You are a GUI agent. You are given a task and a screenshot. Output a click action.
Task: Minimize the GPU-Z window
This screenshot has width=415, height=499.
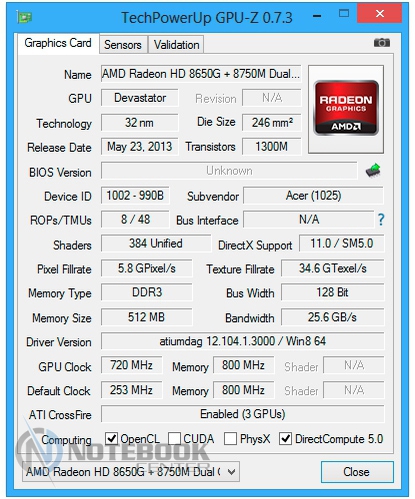point(317,15)
